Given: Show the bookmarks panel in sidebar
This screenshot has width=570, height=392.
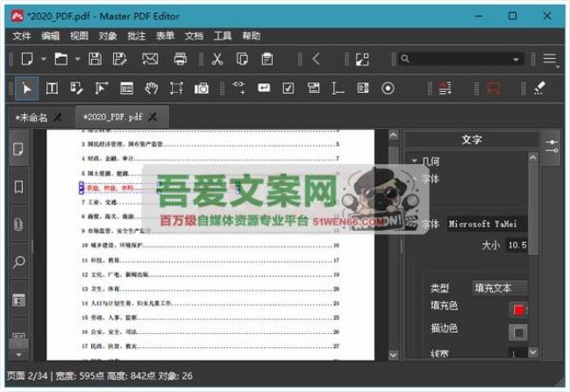Looking at the screenshot, I should point(18,187).
